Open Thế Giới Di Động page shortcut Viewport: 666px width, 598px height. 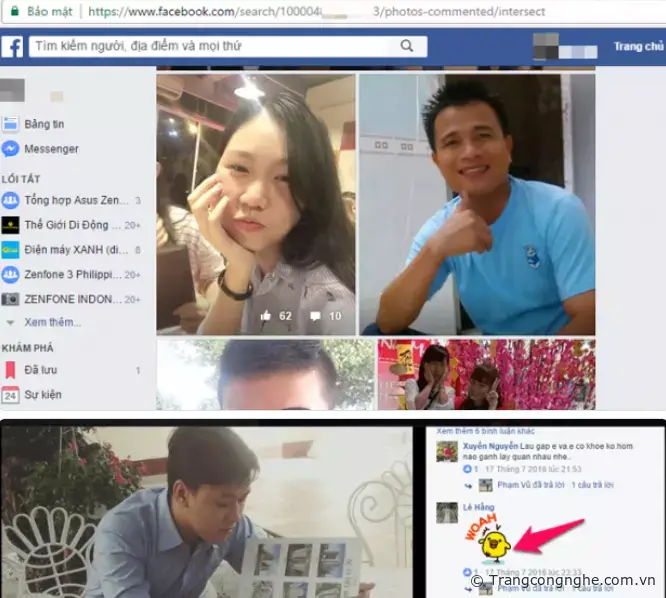[x=72, y=225]
